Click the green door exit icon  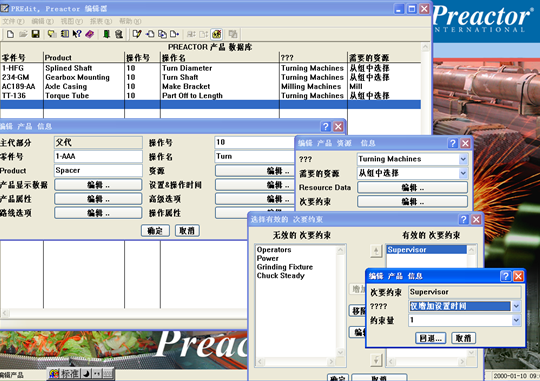click(x=106, y=34)
